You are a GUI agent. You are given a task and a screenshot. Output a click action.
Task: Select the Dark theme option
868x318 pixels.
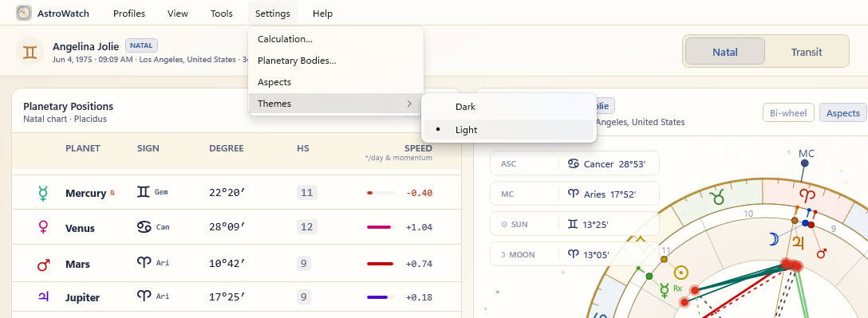coord(509,107)
